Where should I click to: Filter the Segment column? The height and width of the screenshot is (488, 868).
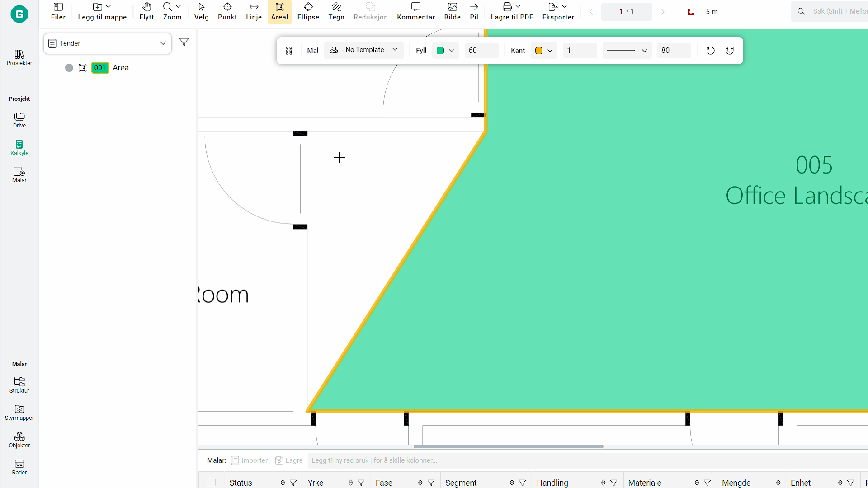tap(522, 483)
